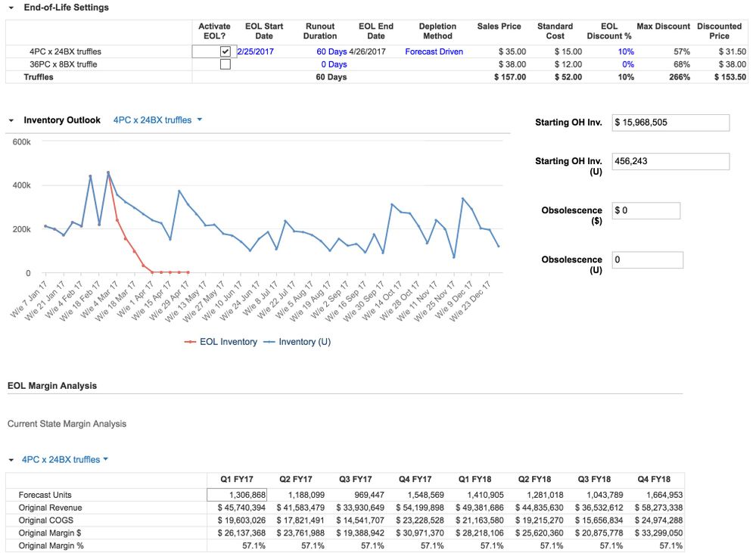This screenshot has height=553, width=756.
Task: Click the 60 Days runout duration link
Action: pyautogui.click(x=330, y=52)
